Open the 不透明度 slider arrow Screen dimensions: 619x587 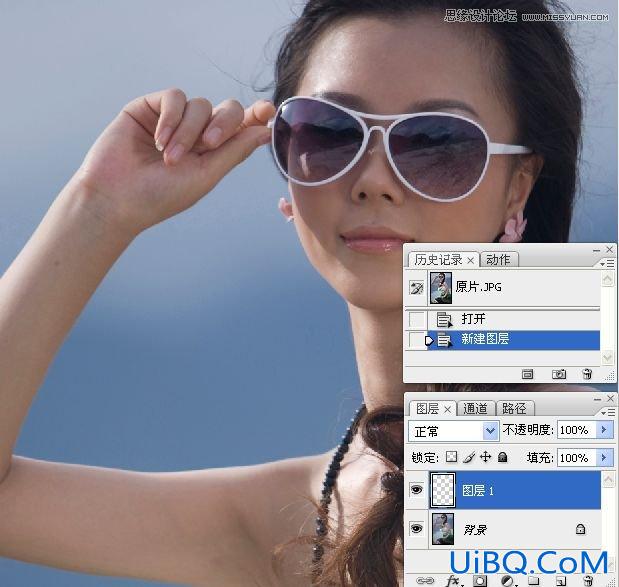tap(604, 430)
